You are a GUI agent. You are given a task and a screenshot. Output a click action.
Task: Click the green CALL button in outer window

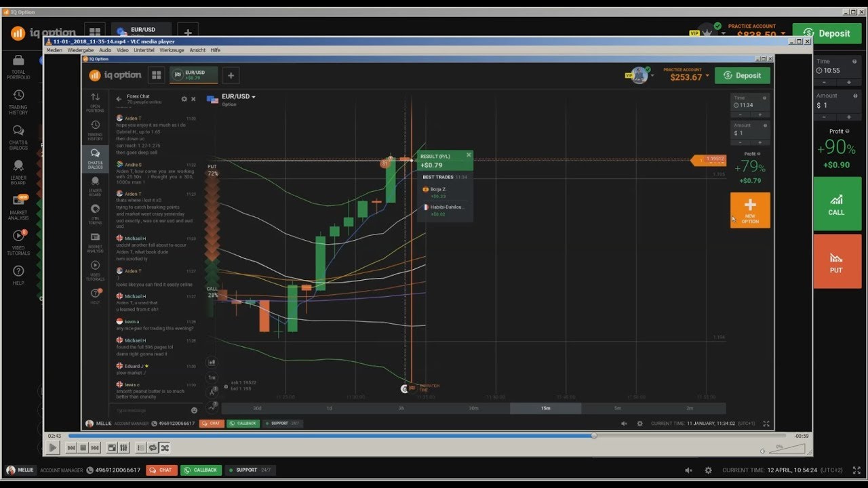837,204
